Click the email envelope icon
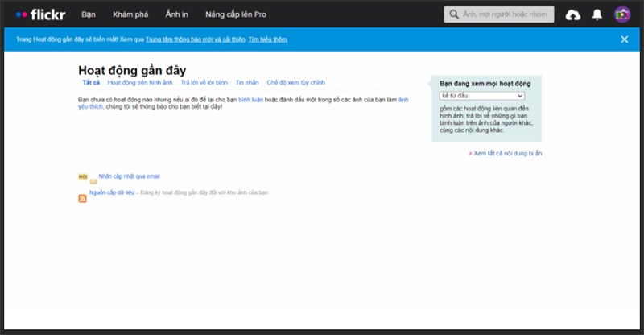644x335 pixels. (x=93, y=181)
